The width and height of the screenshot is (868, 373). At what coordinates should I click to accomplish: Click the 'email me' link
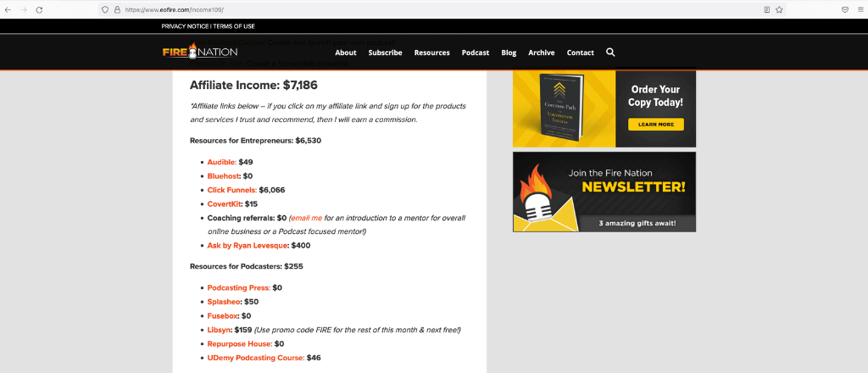[x=307, y=218]
